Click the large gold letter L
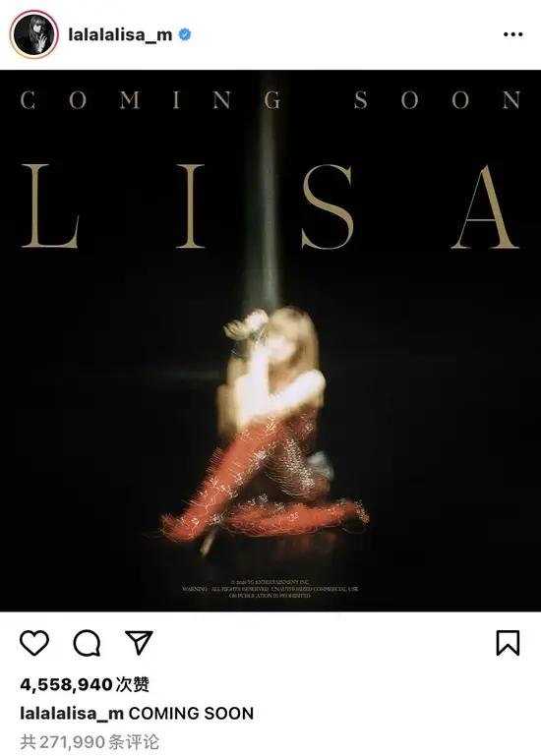The height and width of the screenshot is (756, 541). [x=50, y=206]
